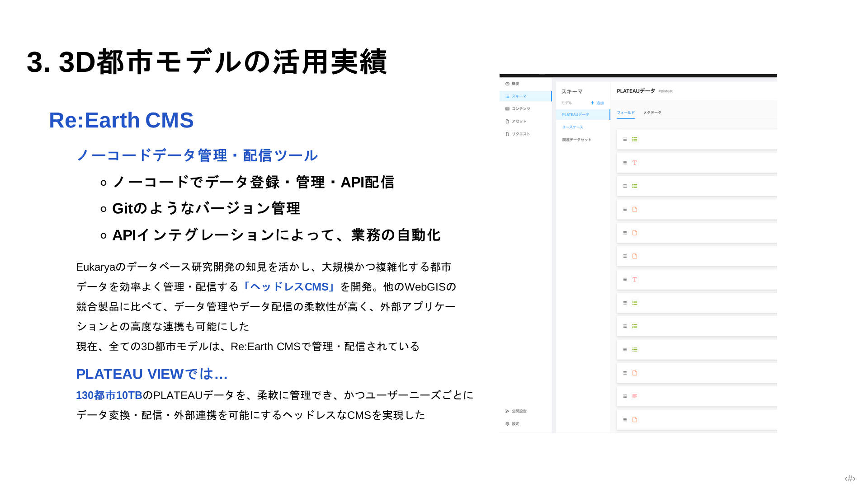
Task: Select スキーマ in the left sidebar
Action: tap(525, 96)
